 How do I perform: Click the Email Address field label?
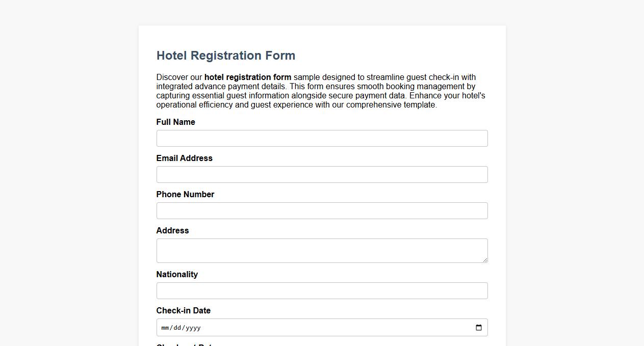[x=184, y=158]
